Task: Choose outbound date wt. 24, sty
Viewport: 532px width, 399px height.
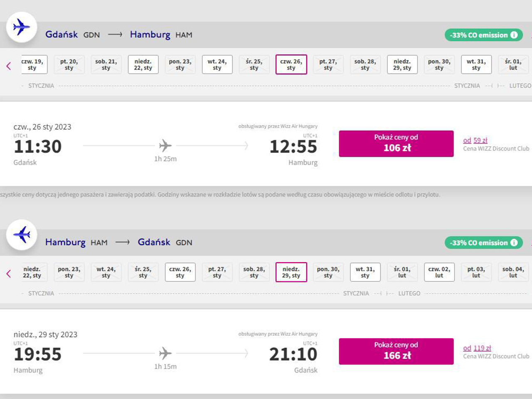Action: [x=217, y=64]
